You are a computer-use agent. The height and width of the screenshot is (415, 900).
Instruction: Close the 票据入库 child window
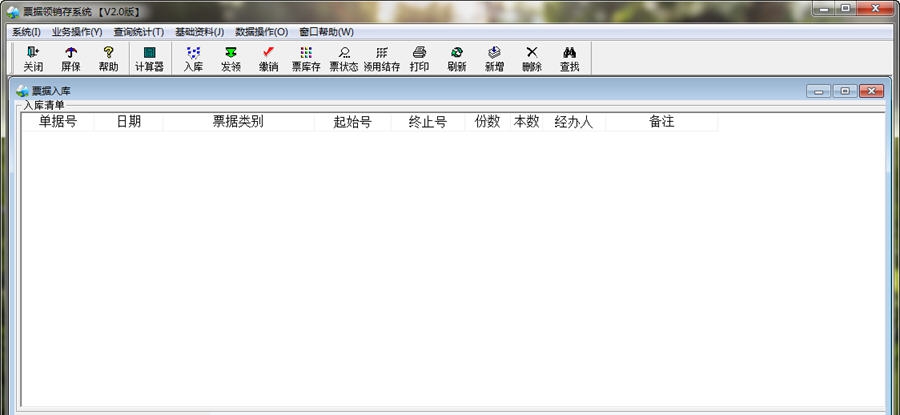(x=872, y=91)
